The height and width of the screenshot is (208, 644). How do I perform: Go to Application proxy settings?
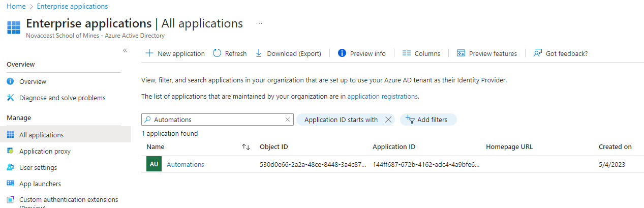pyautogui.click(x=45, y=151)
